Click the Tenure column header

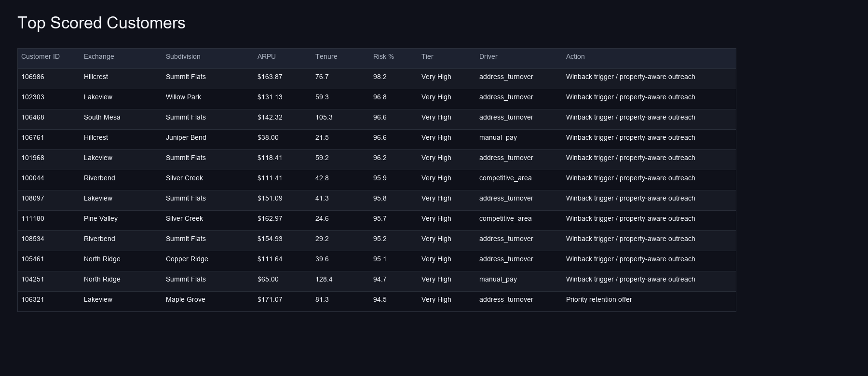[x=326, y=56]
